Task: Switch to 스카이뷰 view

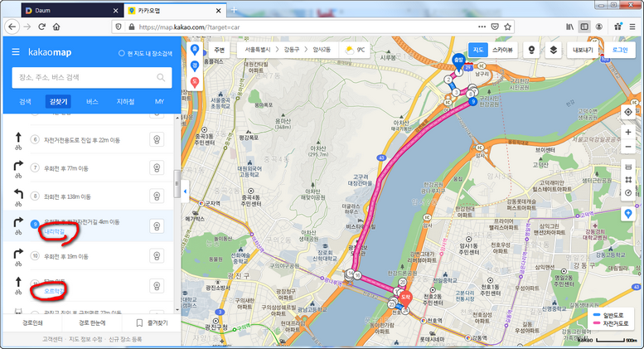Action: tap(502, 50)
